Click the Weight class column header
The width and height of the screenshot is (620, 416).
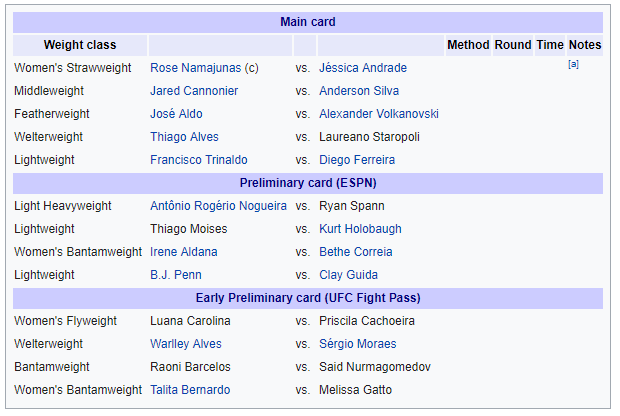(80, 45)
